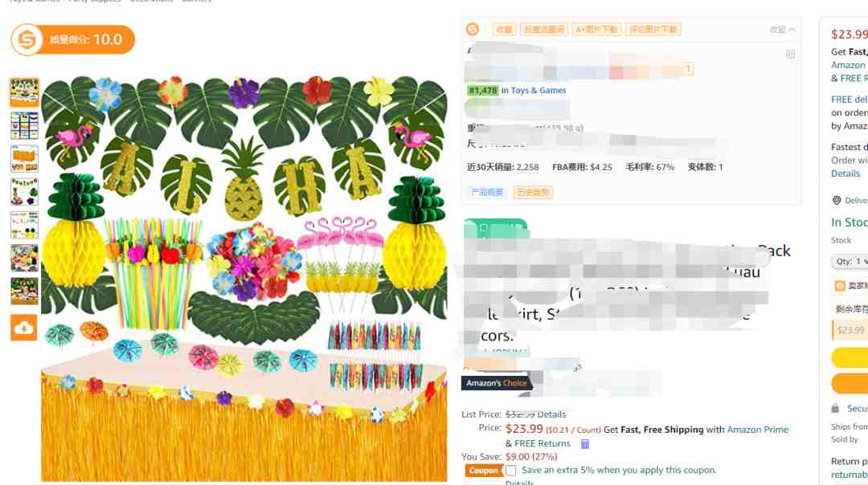Click the orange seller plugin icon below Qty
868x485 pixels.
point(840,285)
